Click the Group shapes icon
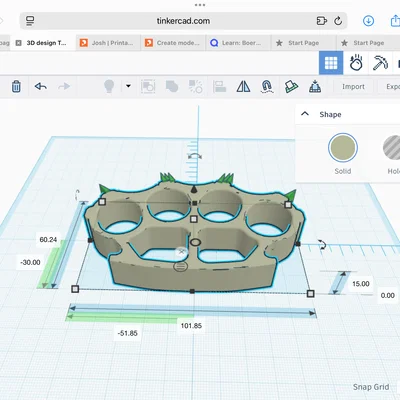 click(148, 86)
